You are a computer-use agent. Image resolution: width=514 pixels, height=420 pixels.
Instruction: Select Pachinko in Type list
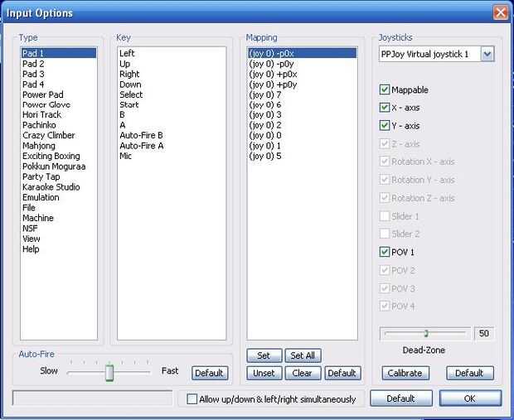[x=59, y=125]
